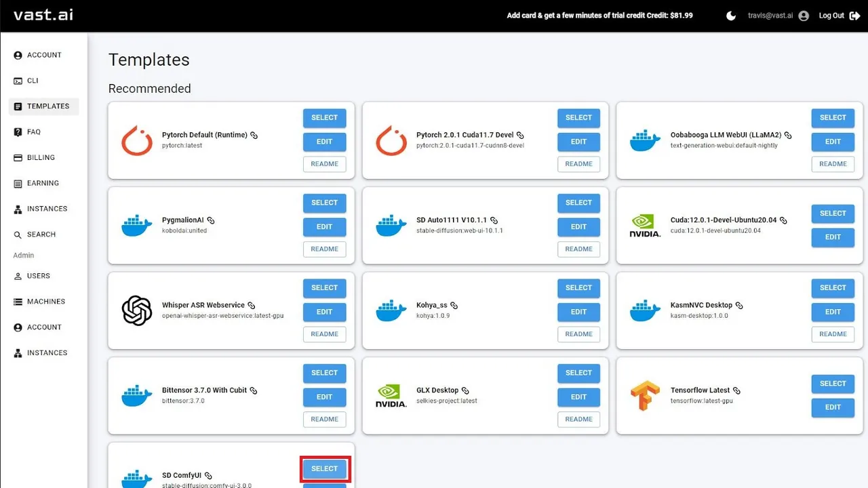Click the link icon next to GLX Desktop
868x488 pixels.
pos(465,391)
